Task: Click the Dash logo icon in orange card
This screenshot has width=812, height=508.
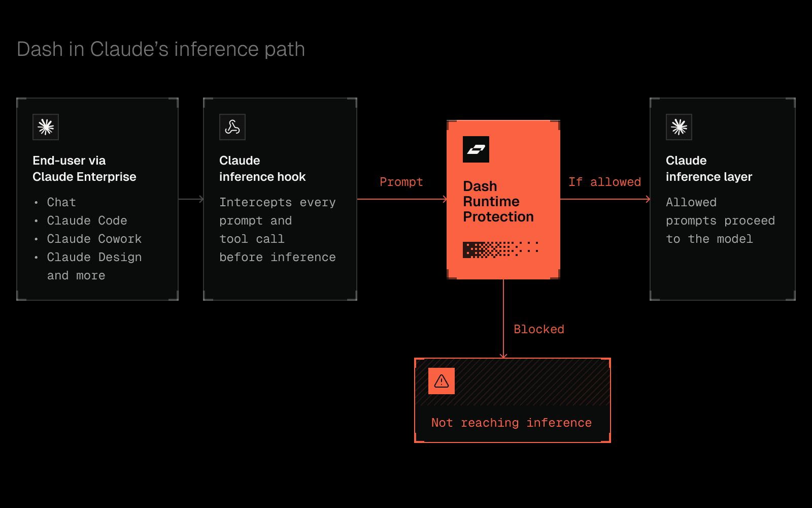Action: [476, 149]
